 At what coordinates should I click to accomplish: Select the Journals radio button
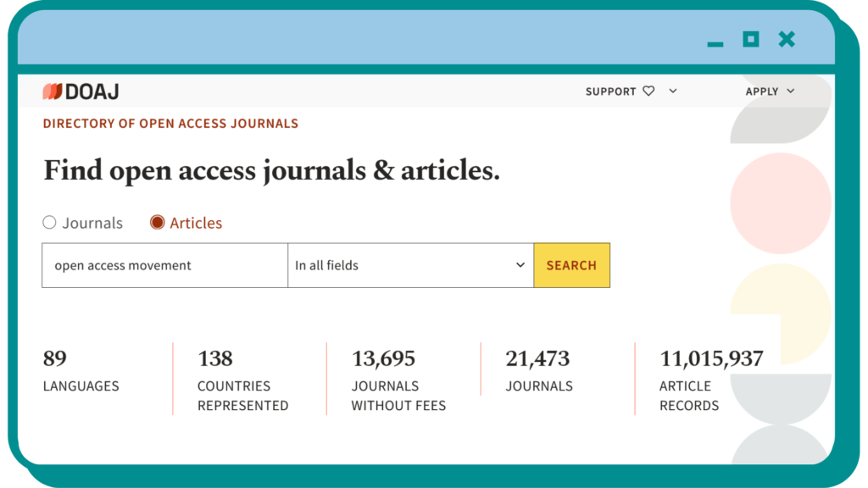50,223
